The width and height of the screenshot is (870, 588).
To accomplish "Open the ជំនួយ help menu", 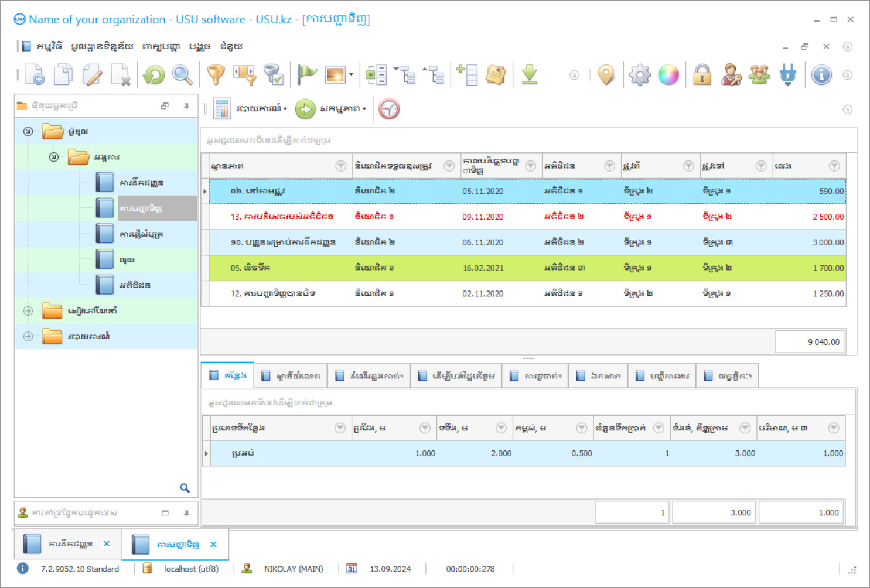I will (231, 46).
